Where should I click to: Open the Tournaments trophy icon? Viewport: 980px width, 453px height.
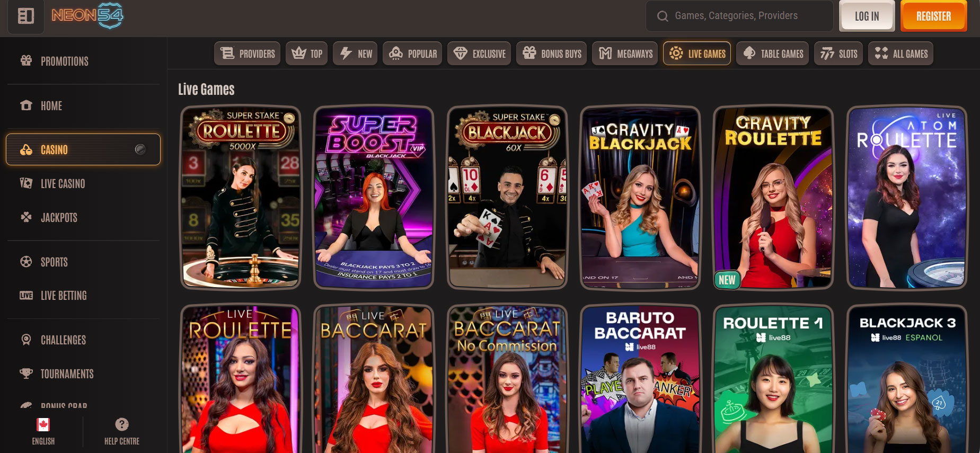[26, 374]
